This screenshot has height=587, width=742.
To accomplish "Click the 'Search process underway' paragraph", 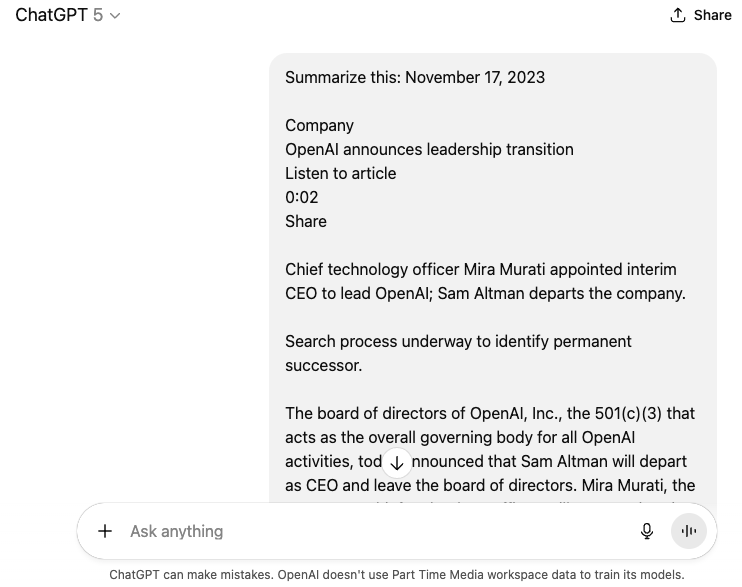I will point(458,353).
